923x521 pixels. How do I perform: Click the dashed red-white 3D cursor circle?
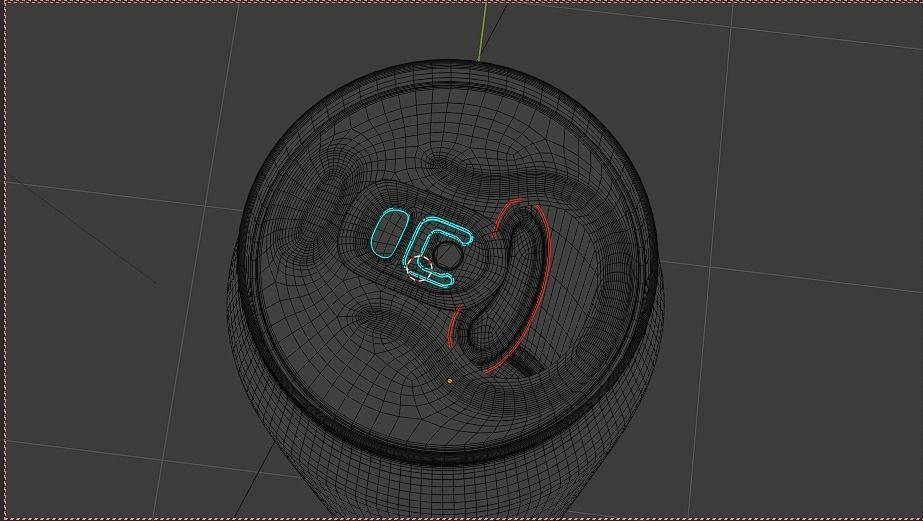tap(419, 268)
